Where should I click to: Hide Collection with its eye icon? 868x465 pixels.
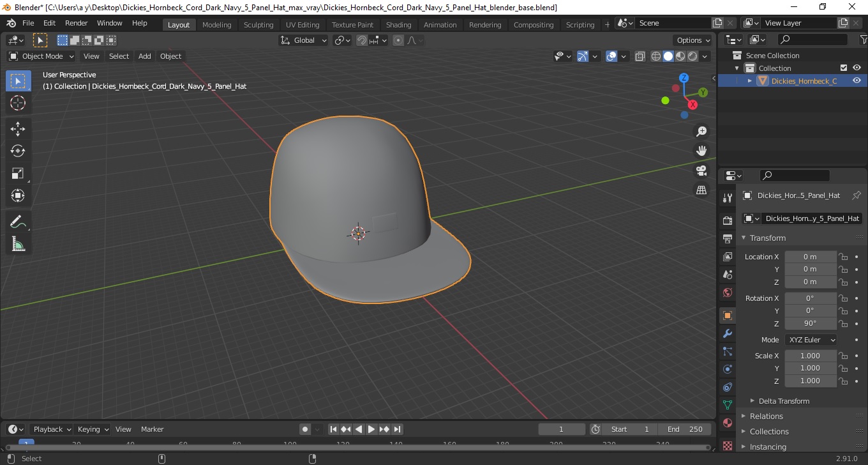pos(857,68)
